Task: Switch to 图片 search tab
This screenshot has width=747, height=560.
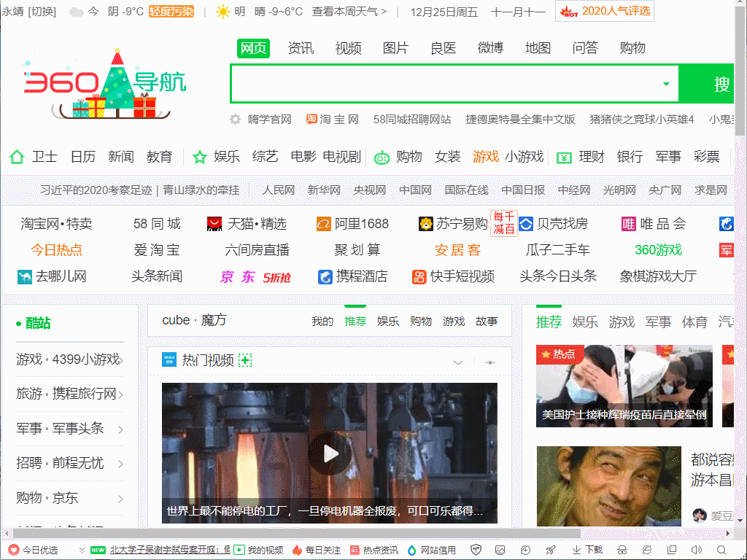Action: (x=396, y=48)
